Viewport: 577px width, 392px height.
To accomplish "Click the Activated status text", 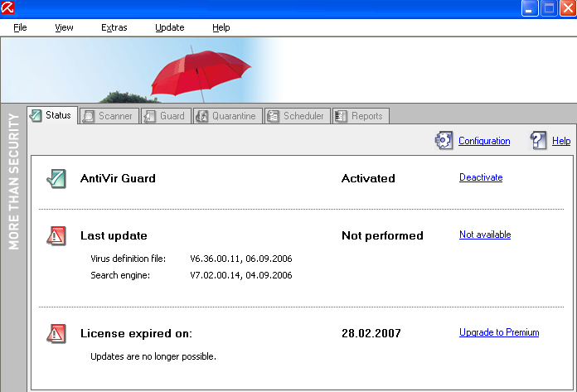I will (x=368, y=178).
